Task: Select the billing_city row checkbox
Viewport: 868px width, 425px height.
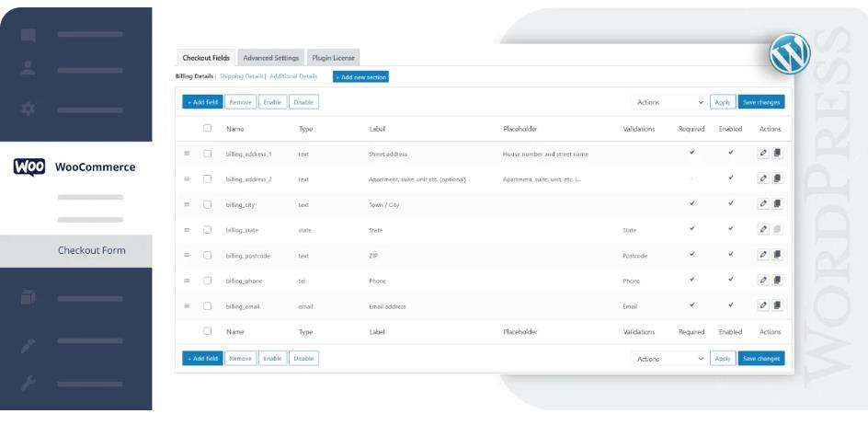Action: point(207,204)
